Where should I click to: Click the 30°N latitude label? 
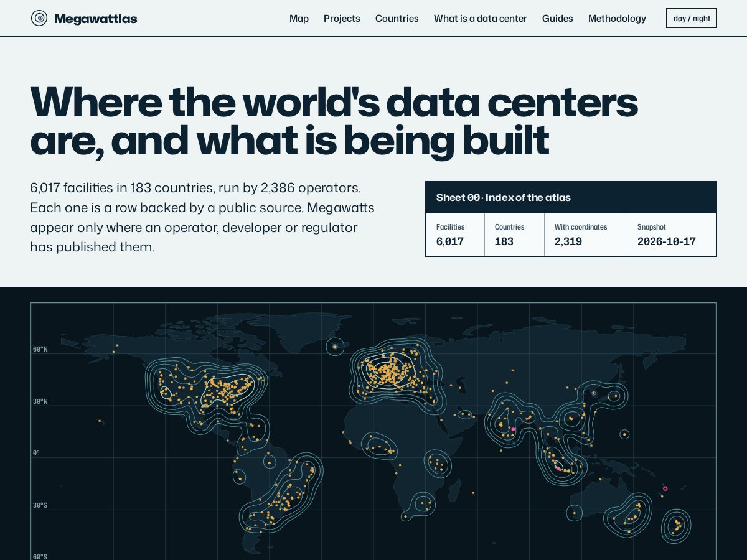pos(40,401)
